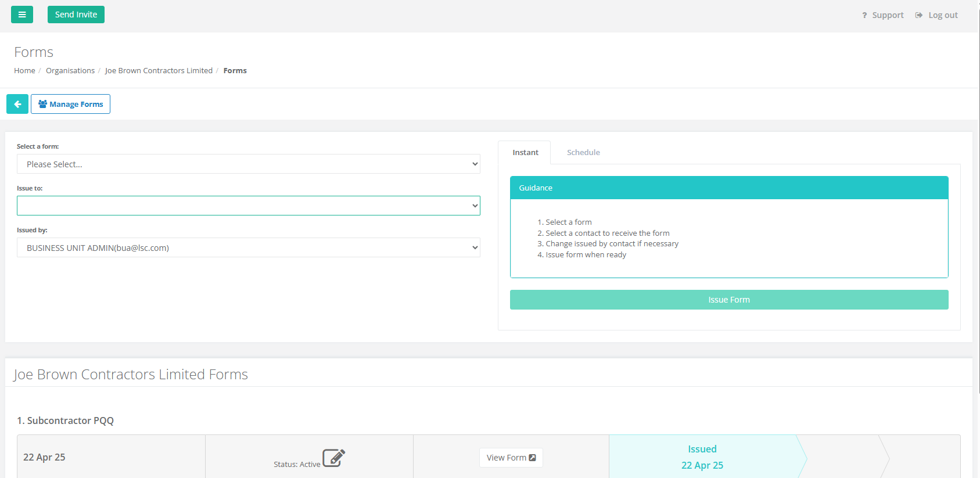
Task: Click the Issued 22 Apr 25 stage
Action: [702, 457]
